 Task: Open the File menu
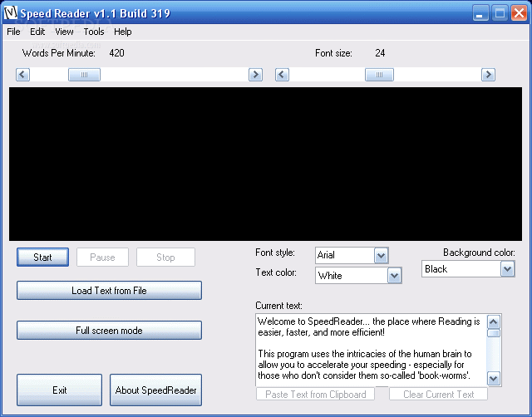pos(13,32)
